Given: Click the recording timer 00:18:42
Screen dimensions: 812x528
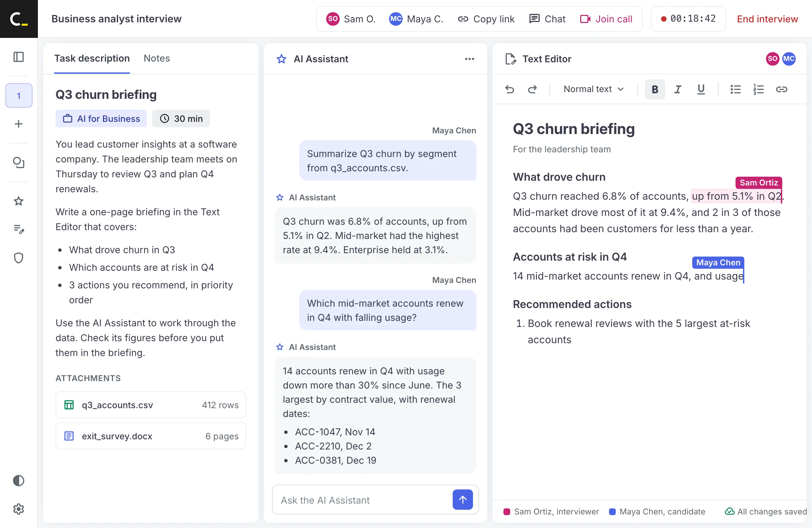Looking at the screenshot, I should pyautogui.click(x=688, y=19).
